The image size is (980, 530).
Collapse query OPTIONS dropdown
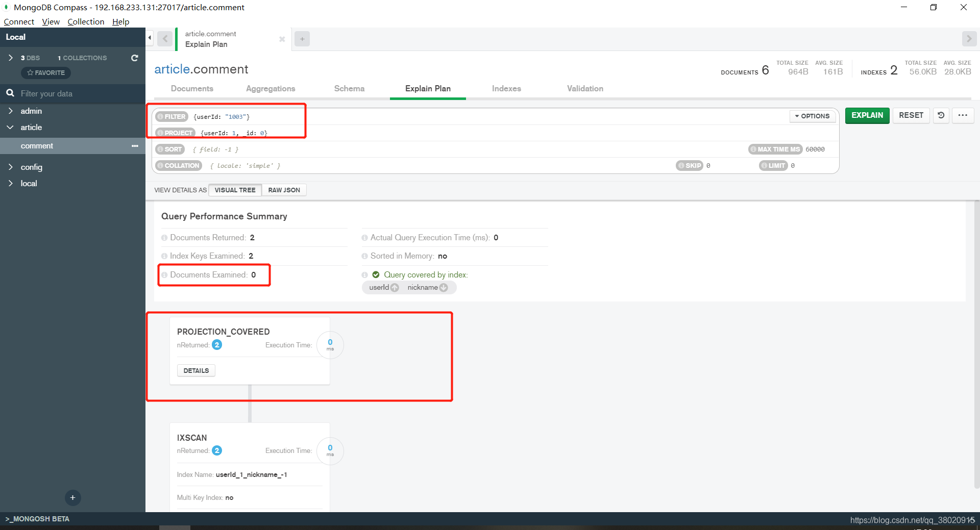812,116
